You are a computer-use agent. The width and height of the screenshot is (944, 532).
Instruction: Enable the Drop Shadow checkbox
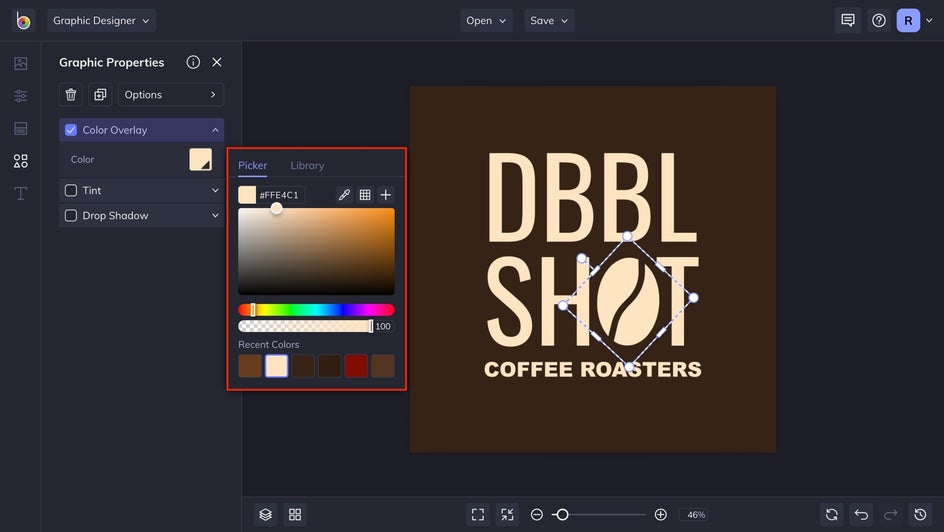[71, 215]
